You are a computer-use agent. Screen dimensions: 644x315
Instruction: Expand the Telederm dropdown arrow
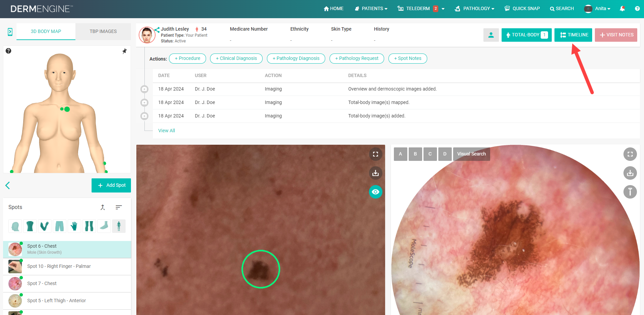pos(443,9)
